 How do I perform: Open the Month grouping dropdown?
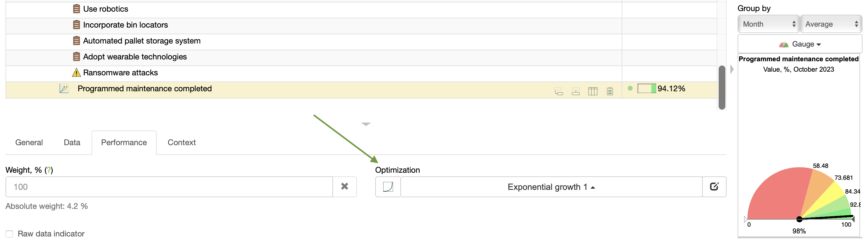coord(768,24)
